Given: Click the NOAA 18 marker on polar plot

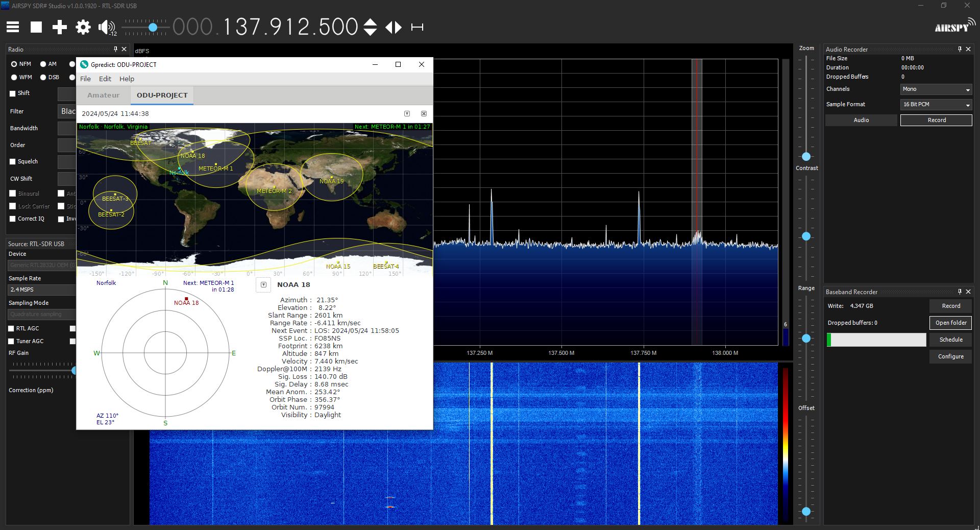Looking at the screenshot, I should (186, 299).
